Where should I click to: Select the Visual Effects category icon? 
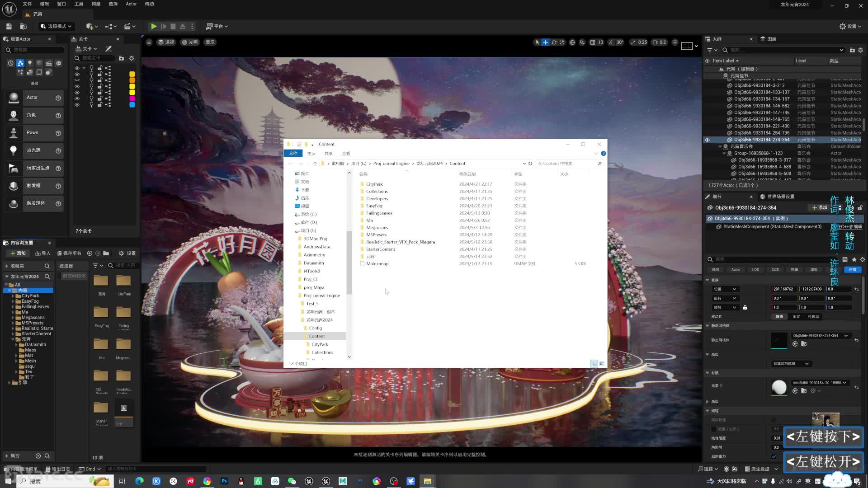click(x=20, y=72)
